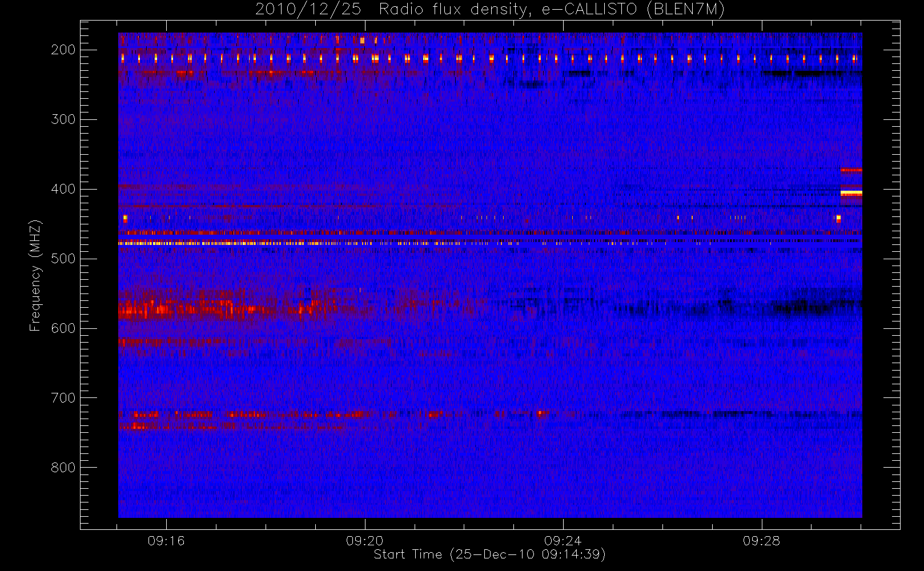
Task: Select the 800 frequency tick label
Action: [63, 468]
